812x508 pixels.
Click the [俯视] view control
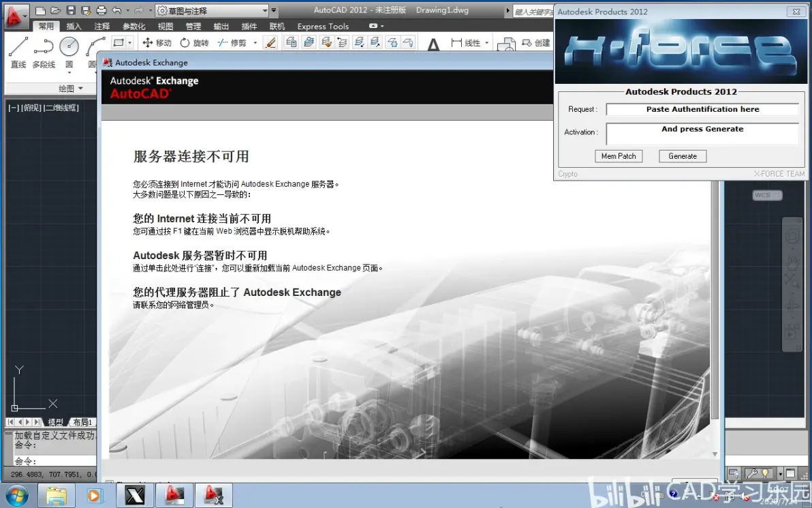point(31,108)
